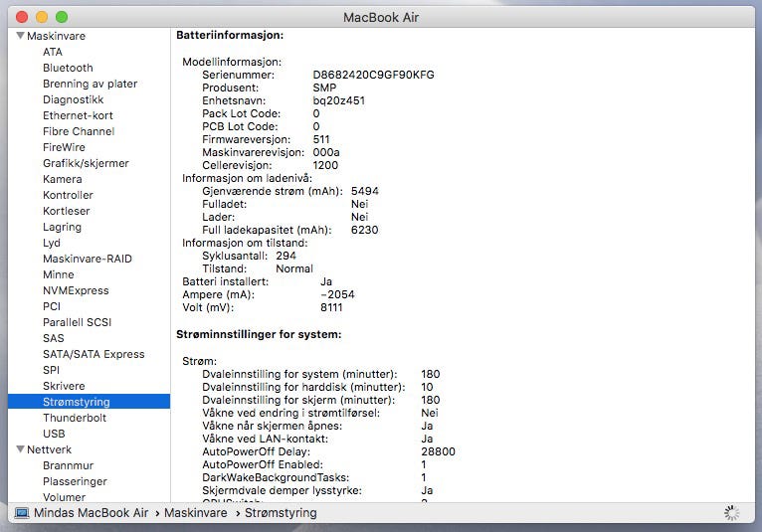Select Volumer under Nettverk
The width and height of the screenshot is (762, 532).
click(64, 497)
